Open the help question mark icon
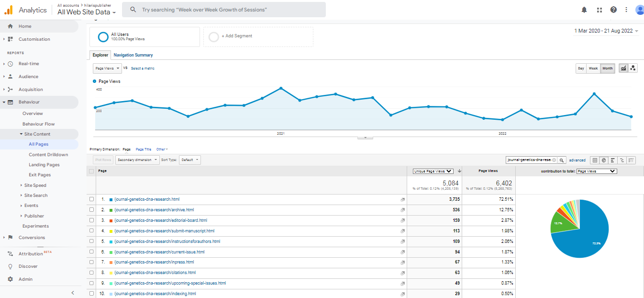 (x=613, y=10)
